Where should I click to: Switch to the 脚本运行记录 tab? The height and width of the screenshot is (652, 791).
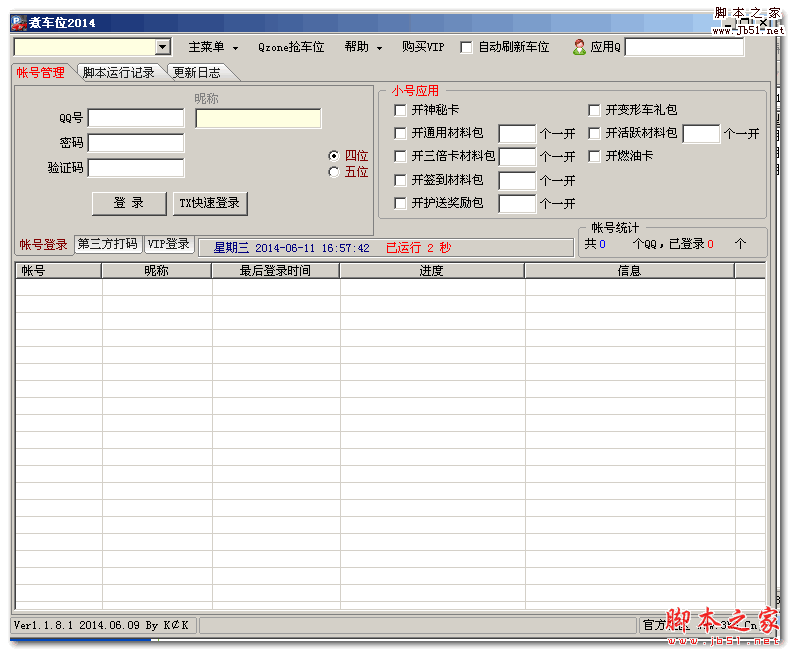click(x=119, y=73)
